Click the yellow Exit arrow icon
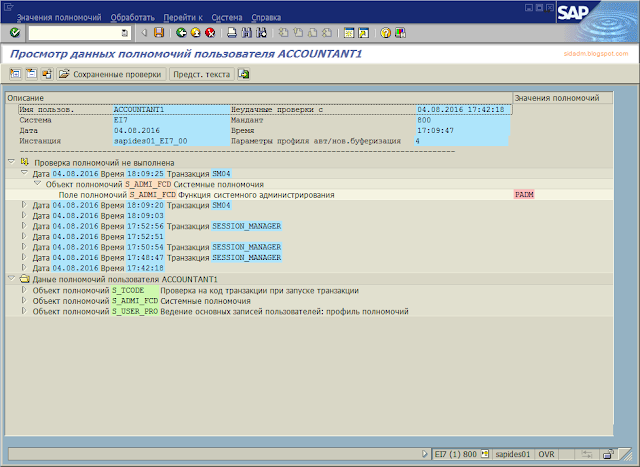The height and width of the screenshot is (467, 640). tap(196, 33)
